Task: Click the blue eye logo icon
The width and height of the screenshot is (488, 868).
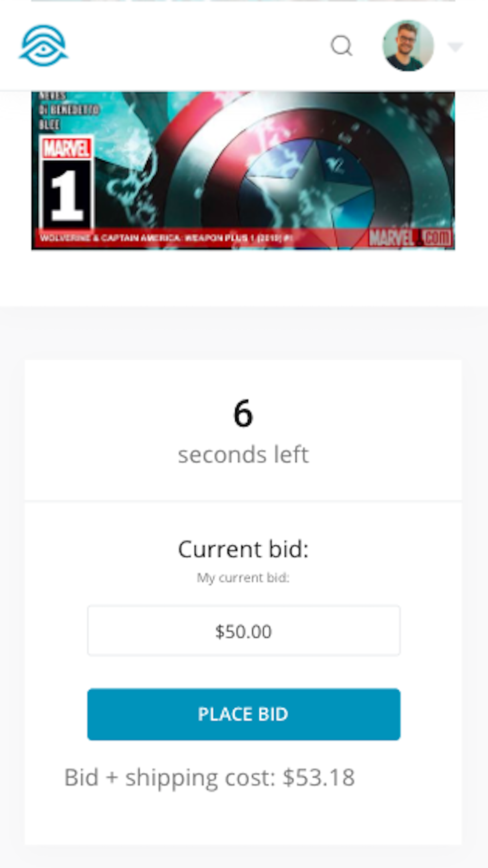Action: (43, 45)
